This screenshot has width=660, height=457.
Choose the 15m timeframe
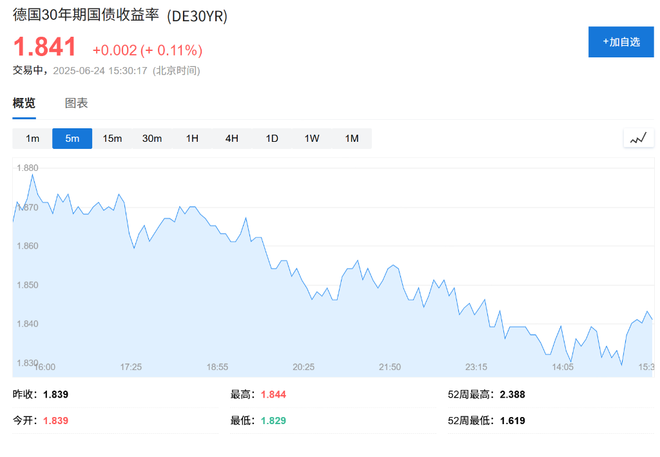point(112,138)
